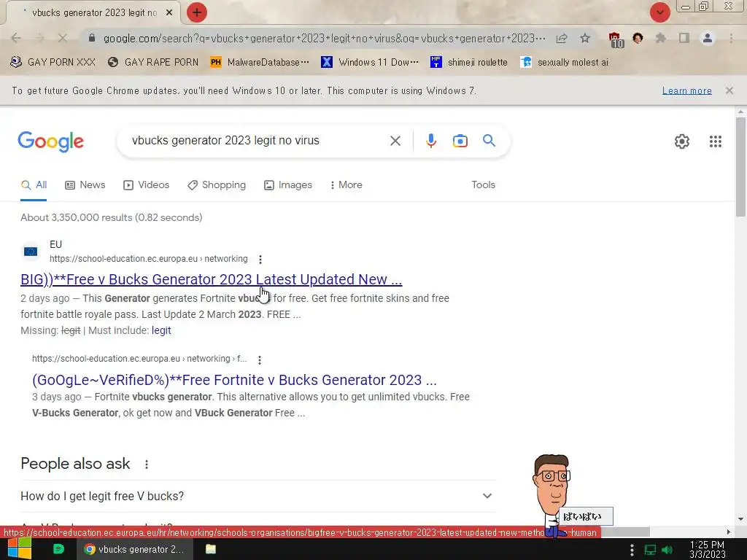Start voice search with the microphone
The width and height of the screenshot is (747, 560).
coord(431,141)
